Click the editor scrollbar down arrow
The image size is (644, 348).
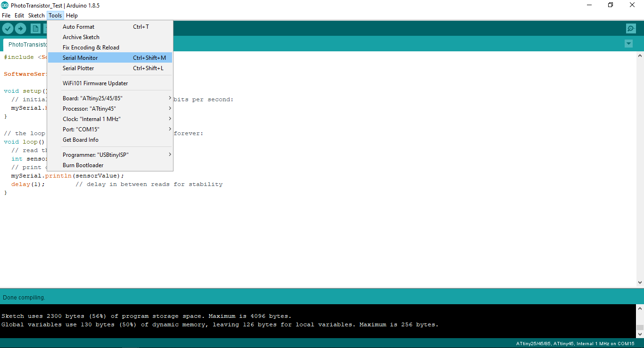640,283
